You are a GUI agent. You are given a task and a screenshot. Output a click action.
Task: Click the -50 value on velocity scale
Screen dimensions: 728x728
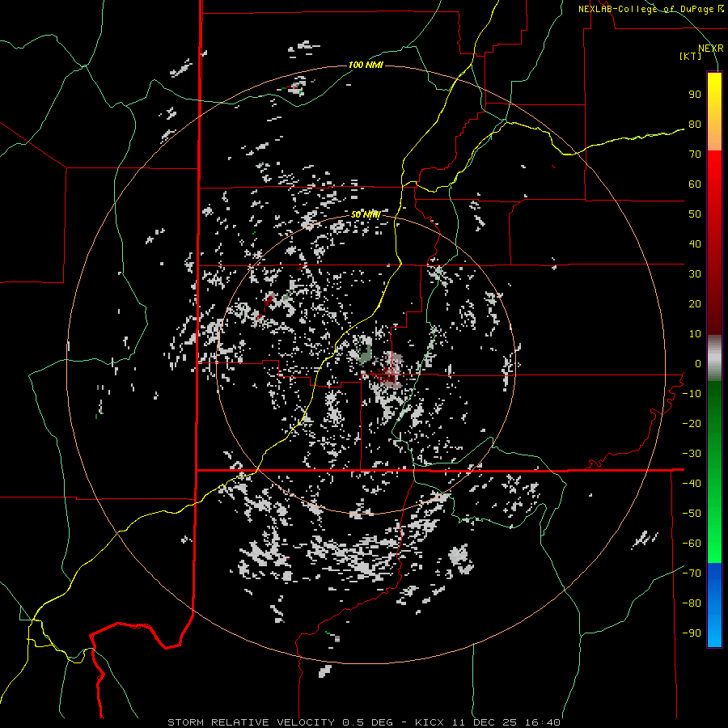point(692,514)
